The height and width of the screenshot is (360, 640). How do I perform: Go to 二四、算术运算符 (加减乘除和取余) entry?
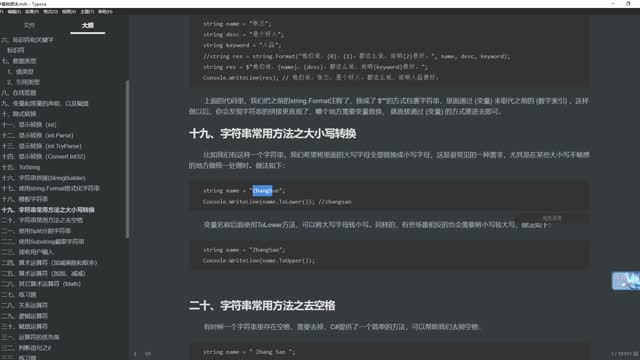coord(49,263)
